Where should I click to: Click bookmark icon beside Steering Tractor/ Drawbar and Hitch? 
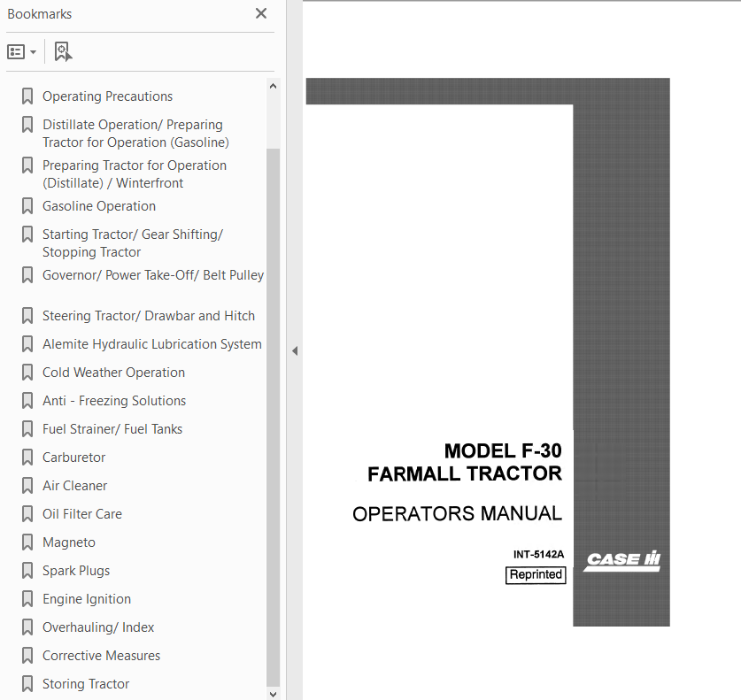click(x=27, y=316)
